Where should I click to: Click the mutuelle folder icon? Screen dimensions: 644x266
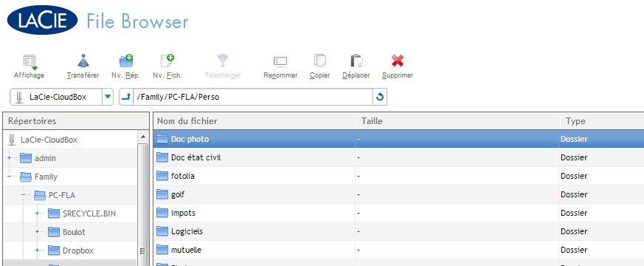click(162, 250)
